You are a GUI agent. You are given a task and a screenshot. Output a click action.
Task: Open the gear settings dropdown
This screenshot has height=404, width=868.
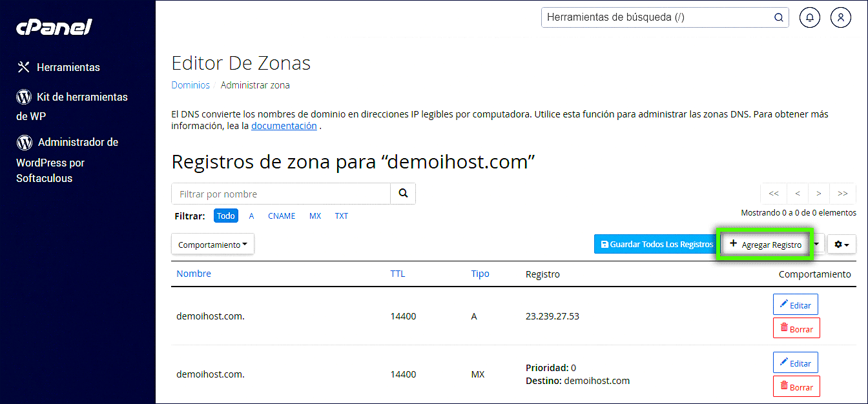842,245
